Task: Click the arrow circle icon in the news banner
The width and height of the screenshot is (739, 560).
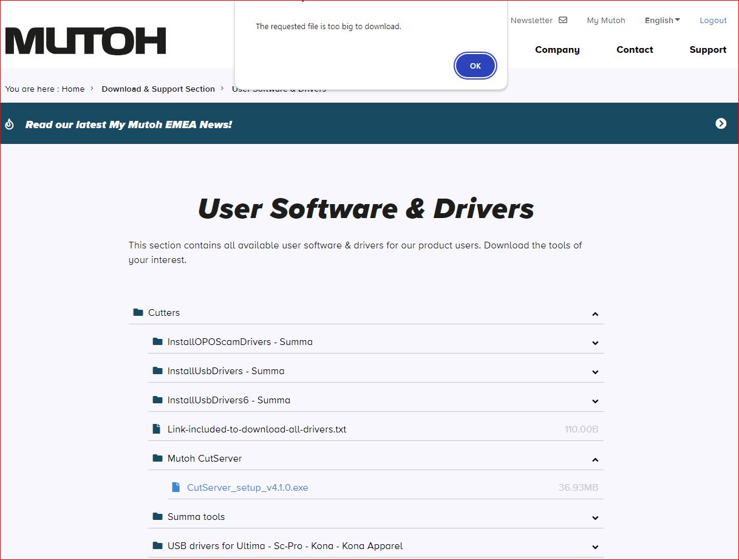Action: coord(721,123)
